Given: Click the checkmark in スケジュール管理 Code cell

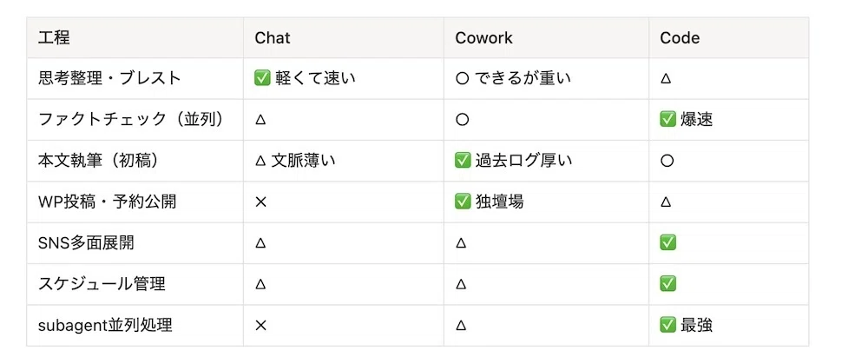Looking at the screenshot, I should pyautogui.click(x=667, y=284).
